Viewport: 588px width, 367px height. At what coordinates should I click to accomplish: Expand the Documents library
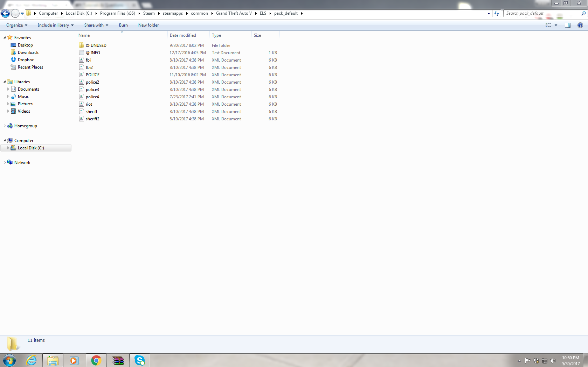coord(8,89)
